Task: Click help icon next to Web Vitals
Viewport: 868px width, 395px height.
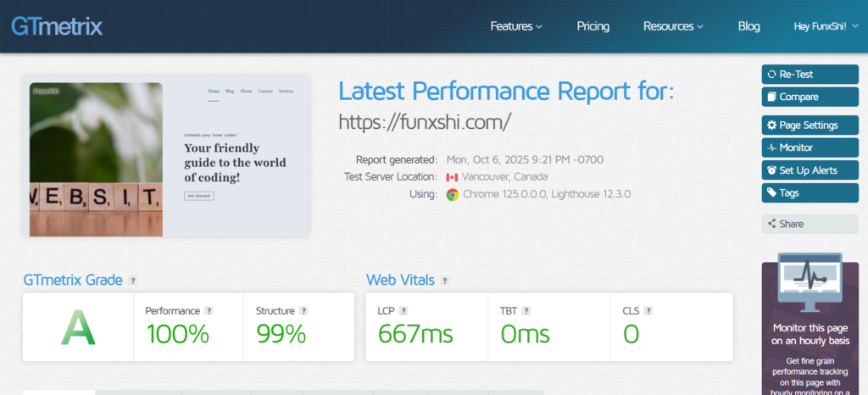Action: 445,281
